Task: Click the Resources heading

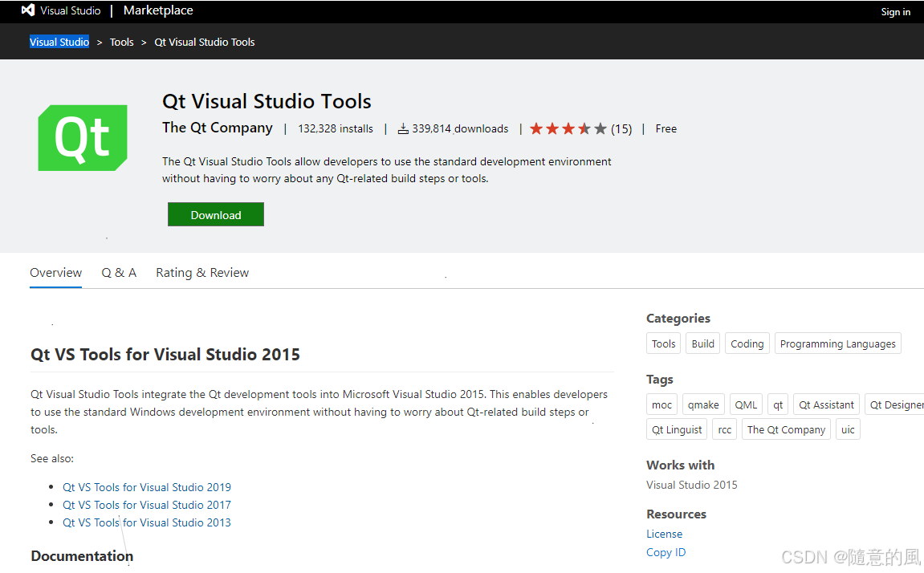Action: pyautogui.click(x=676, y=514)
